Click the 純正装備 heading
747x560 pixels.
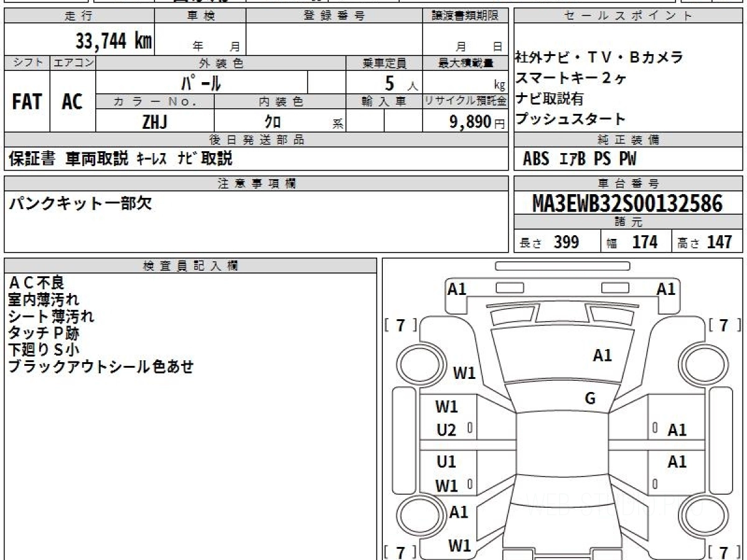point(628,140)
